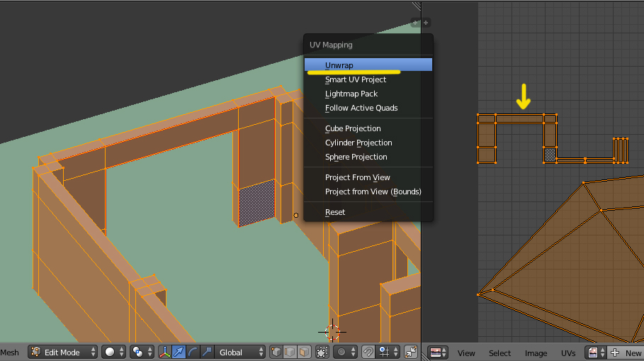Enable the scale manipulator

pyautogui.click(x=207, y=352)
